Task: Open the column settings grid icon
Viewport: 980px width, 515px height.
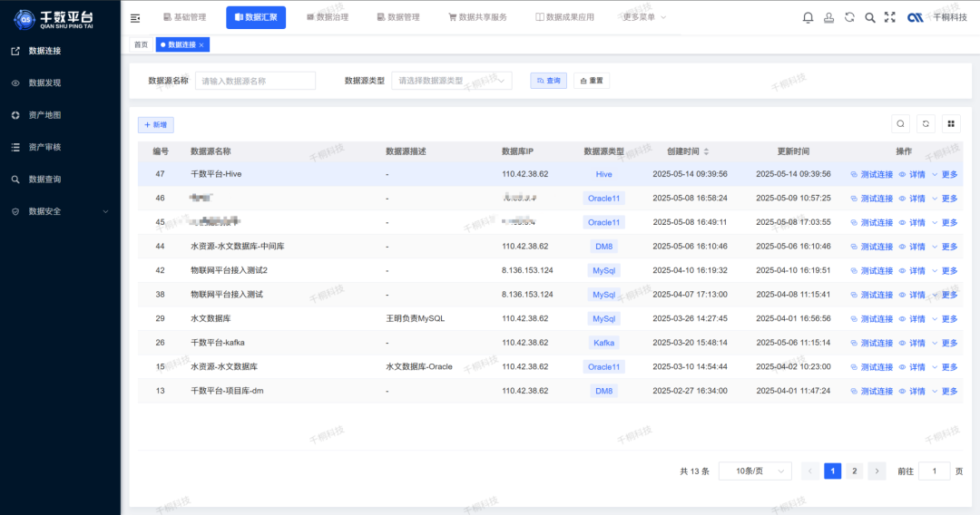Action: (x=951, y=123)
